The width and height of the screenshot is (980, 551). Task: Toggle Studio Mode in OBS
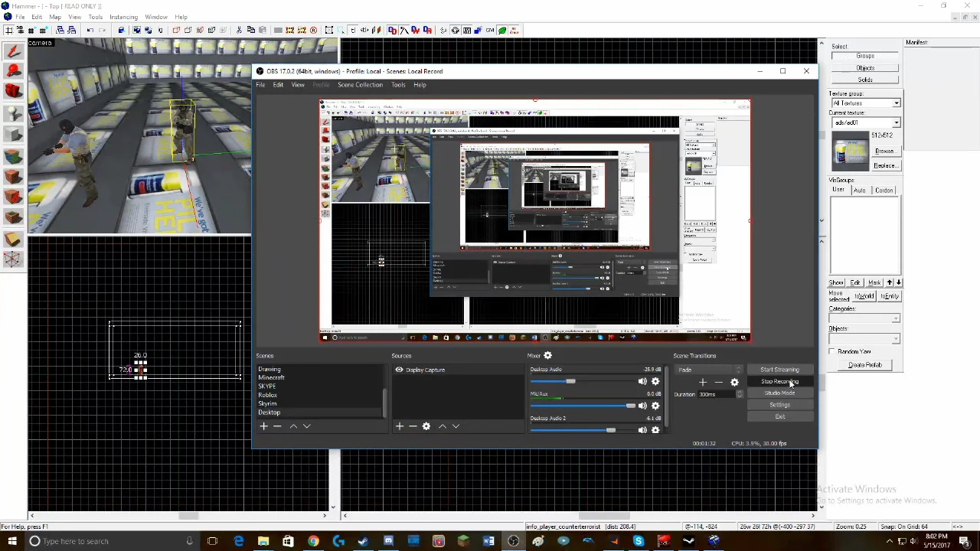[x=779, y=393]
